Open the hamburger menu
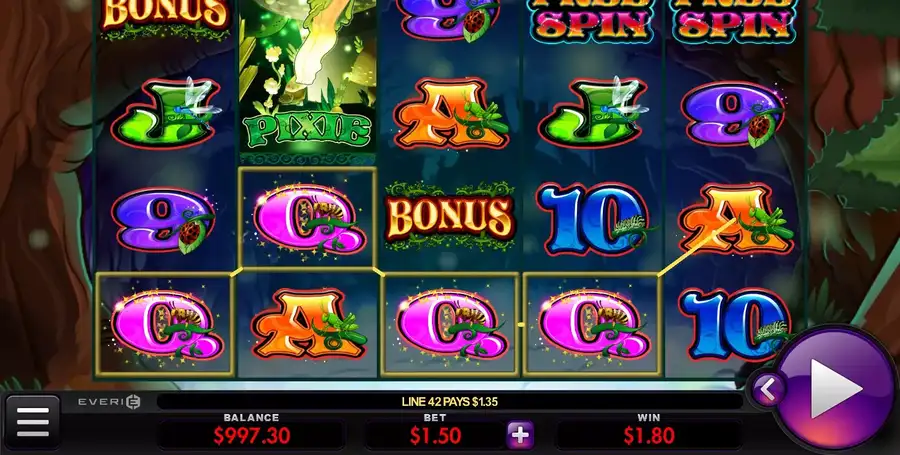 click(33, 422)
